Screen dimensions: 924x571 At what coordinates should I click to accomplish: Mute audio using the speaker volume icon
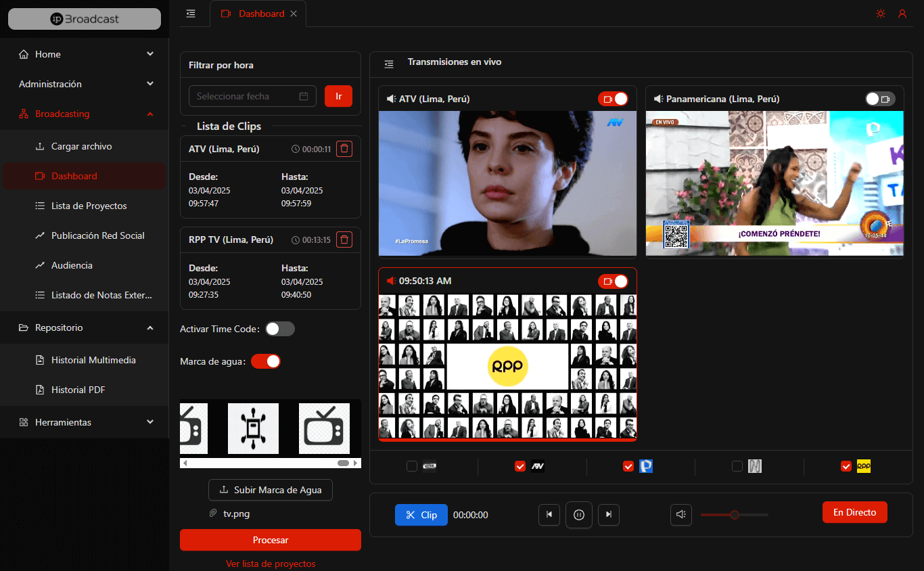[681, 515]
